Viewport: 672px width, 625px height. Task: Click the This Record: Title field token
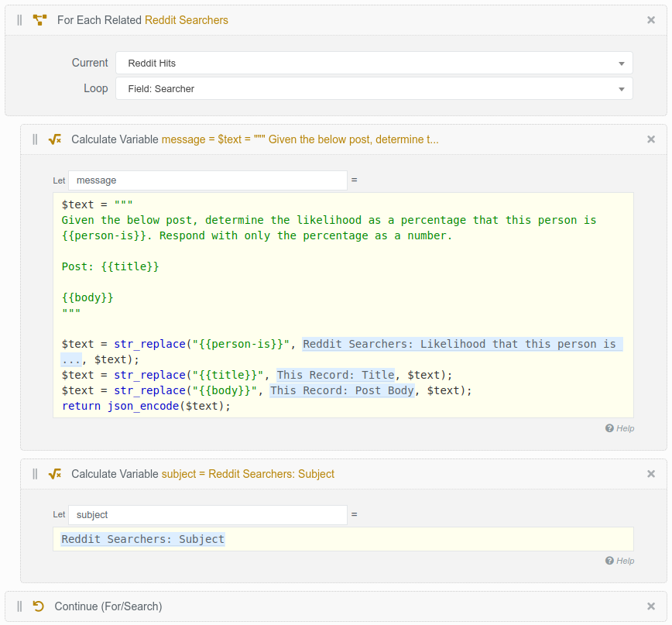[335, 375]
